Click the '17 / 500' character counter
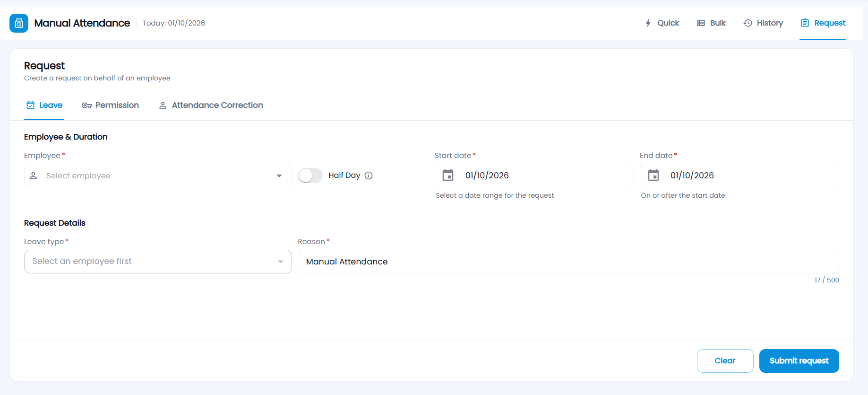Image resolution: width=868 pixels, height=395 pixels. pos(827,280)
